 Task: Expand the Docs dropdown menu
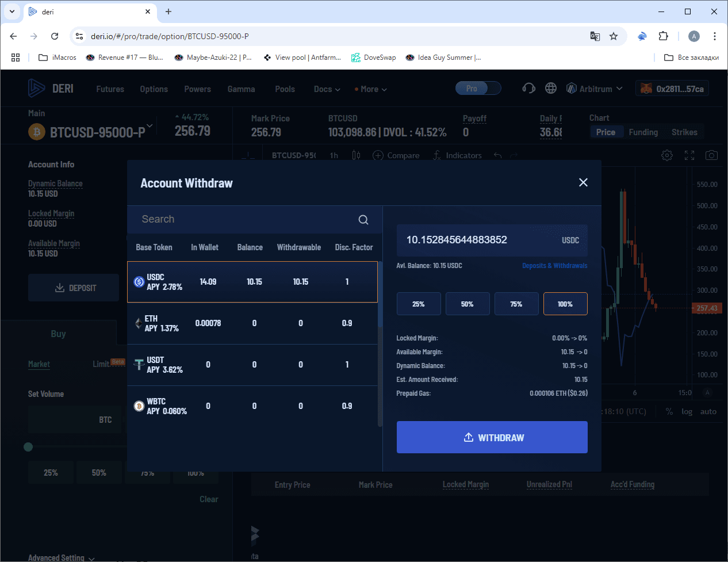(x=327, y=89)
